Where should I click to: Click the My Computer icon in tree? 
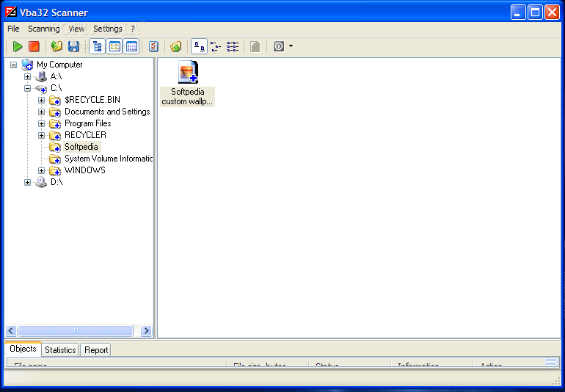pyautogui.click(x=27, y=65)
